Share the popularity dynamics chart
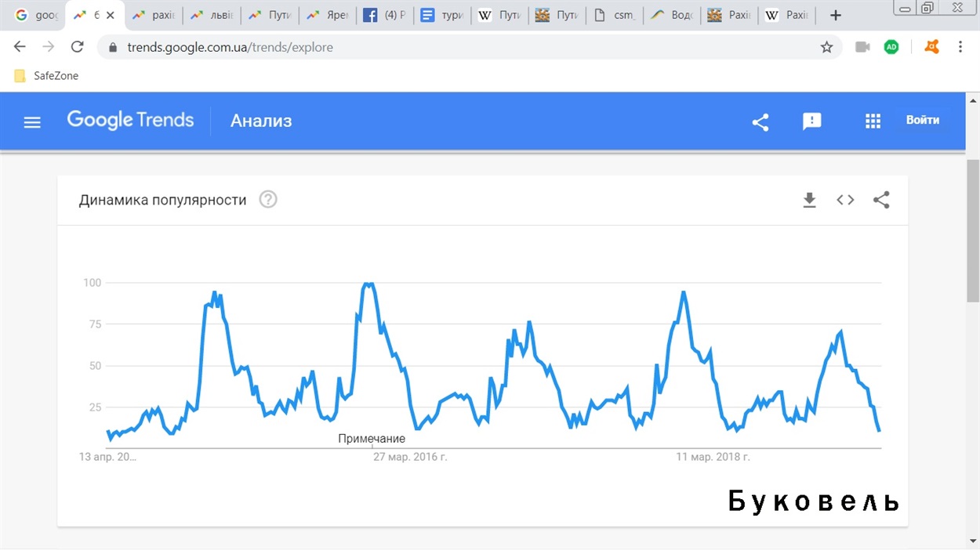The width and height of the screenshot is (980, 550). [x=881, y=200]
